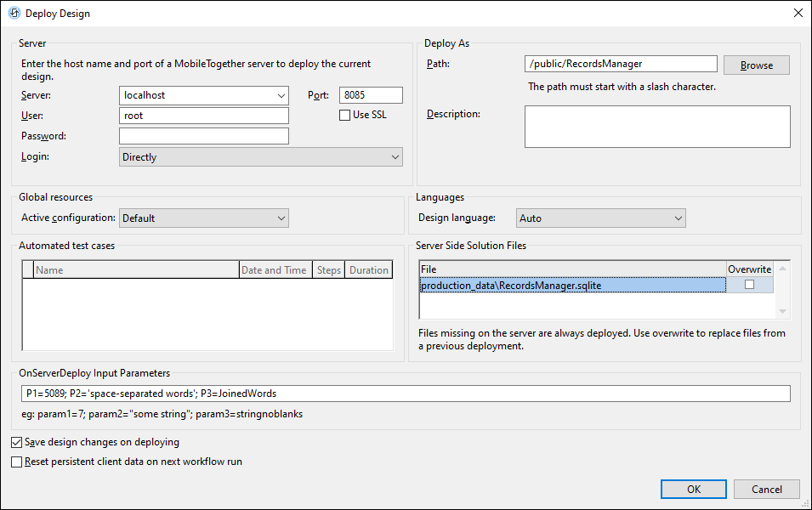Viewport: 812px width, 510px height.
Task: Uncheck Save design changes on deploying
Action: point(17,442)
